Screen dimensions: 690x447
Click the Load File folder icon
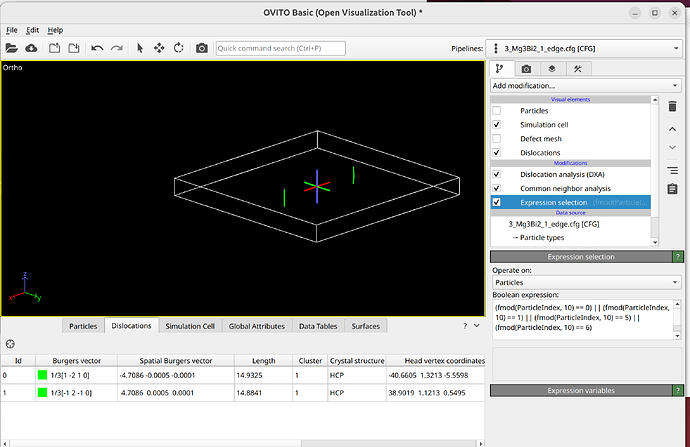(12, 48)
